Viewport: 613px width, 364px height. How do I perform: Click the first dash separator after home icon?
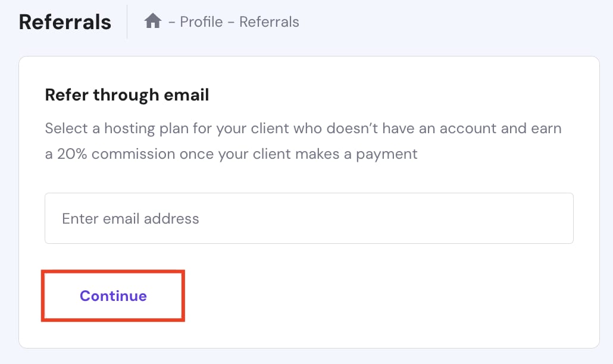(x=172, y=23)
